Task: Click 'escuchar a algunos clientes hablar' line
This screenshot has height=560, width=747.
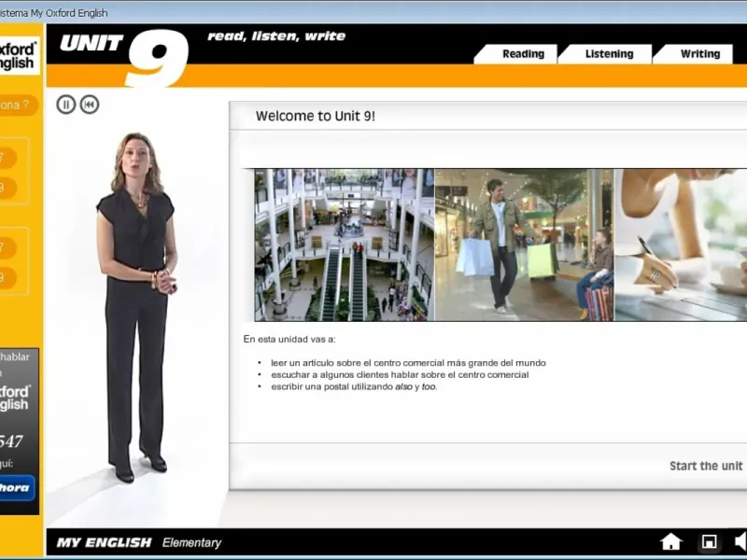Action: tap(400, 375)
